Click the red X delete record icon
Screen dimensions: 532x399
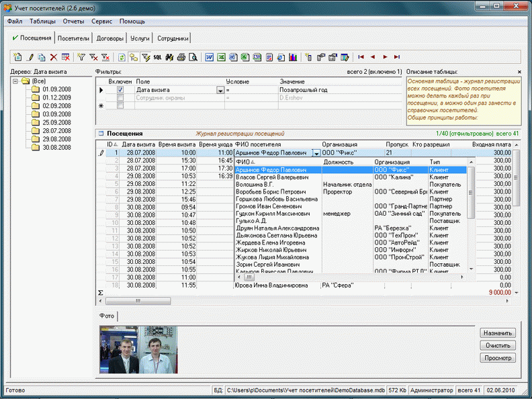coord(54,58)
